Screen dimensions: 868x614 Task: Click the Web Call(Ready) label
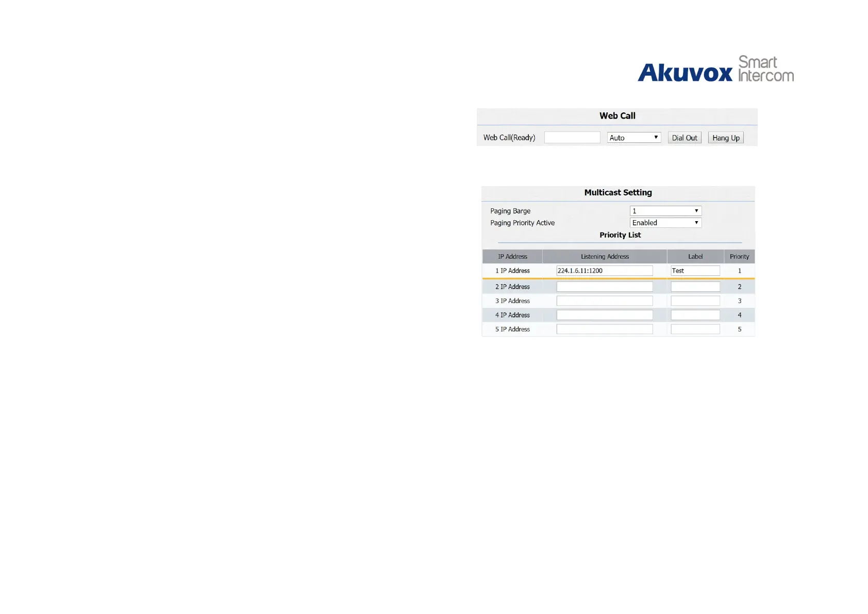coord(509,138)
